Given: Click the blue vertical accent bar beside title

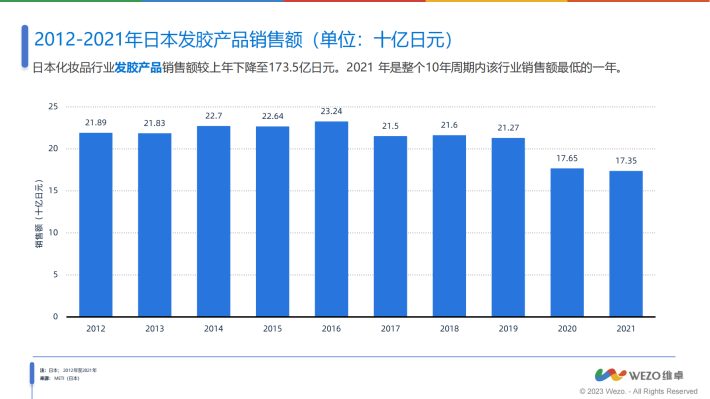Looking at the screenshot, I should [x=25, y=46].
